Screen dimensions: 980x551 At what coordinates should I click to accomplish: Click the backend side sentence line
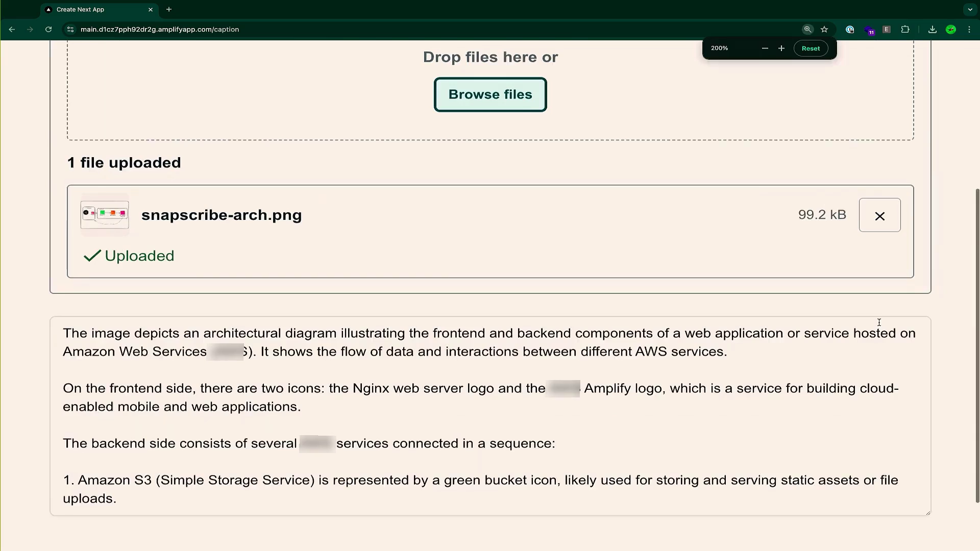309,443
